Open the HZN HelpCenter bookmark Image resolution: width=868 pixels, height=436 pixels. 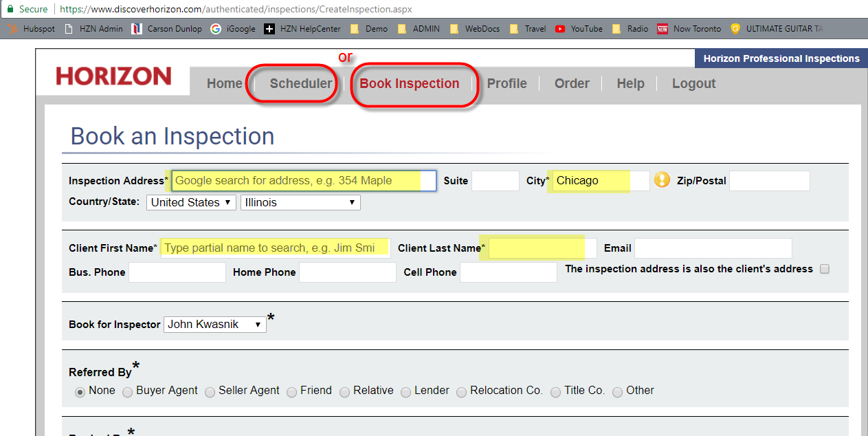(302, 29)
